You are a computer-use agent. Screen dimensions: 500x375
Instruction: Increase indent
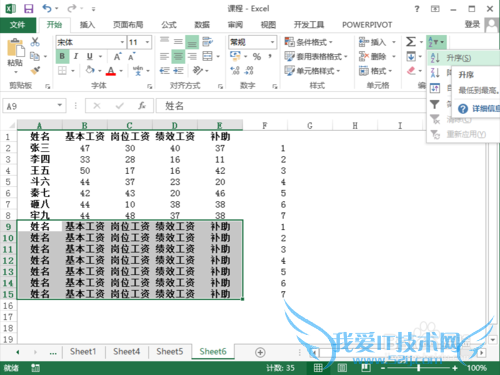pyautogui.click(x=178, y=71)
